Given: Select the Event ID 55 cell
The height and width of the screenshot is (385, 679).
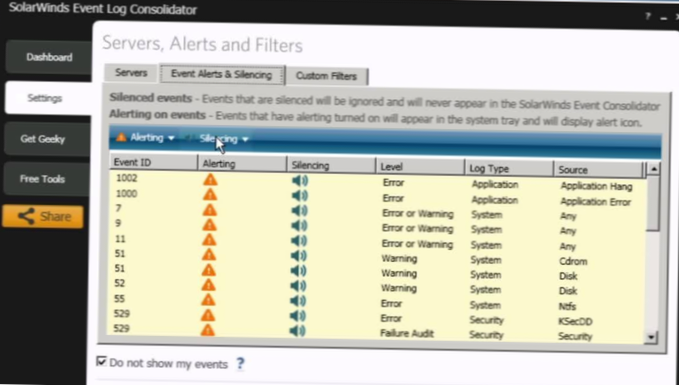Looking at the screenshot, I should point(120,298).
